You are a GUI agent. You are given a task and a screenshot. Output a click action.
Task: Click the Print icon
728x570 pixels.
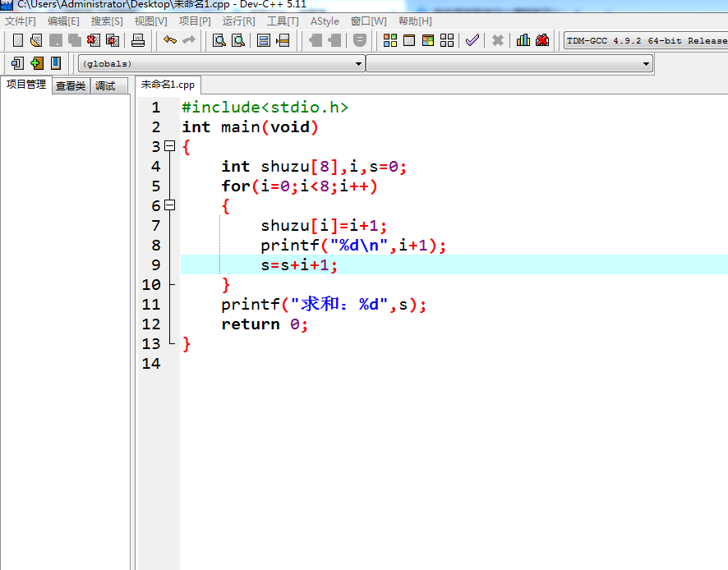[138, 40]
